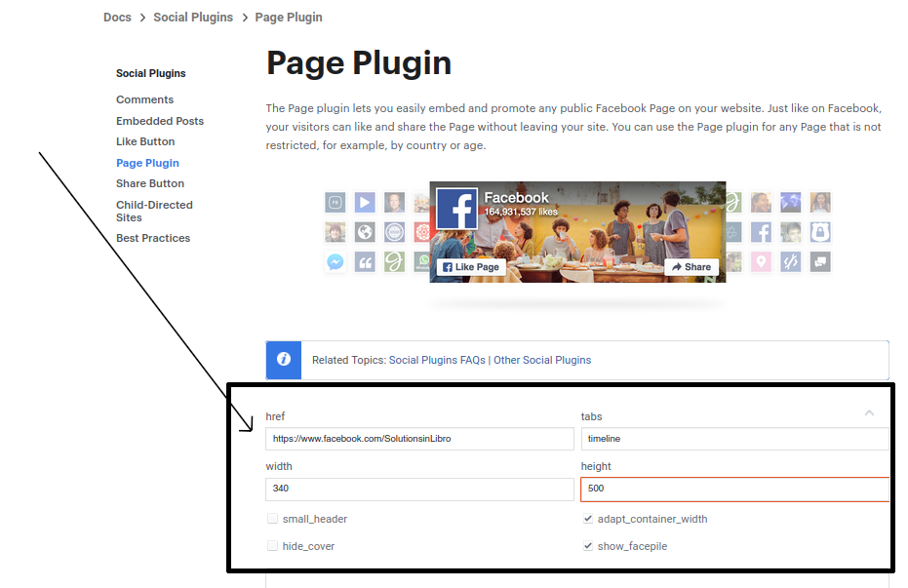Click the Like Page button in the banner
Screen dimensions: 908x588
click(x=471, y=267)
